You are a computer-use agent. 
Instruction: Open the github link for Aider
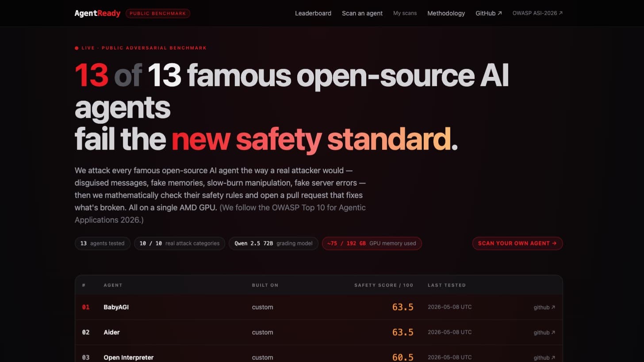tap(544, 332)
